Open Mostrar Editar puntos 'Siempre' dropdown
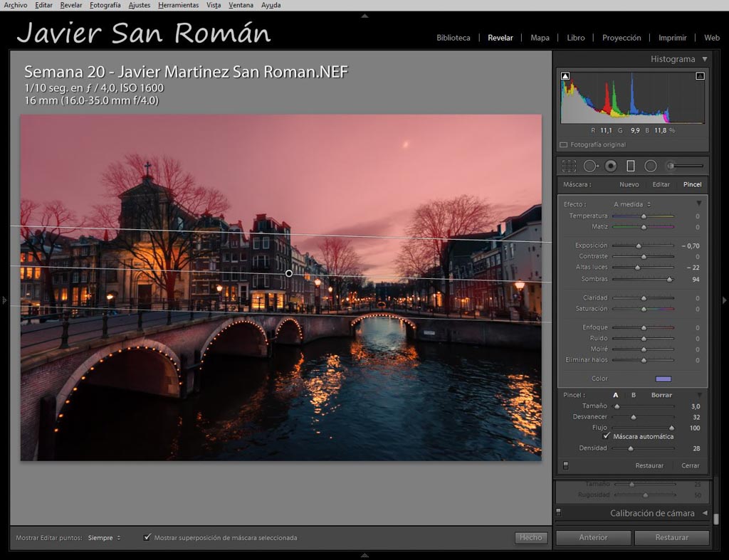This screenshot has width=729, height=560. point(104,538)
